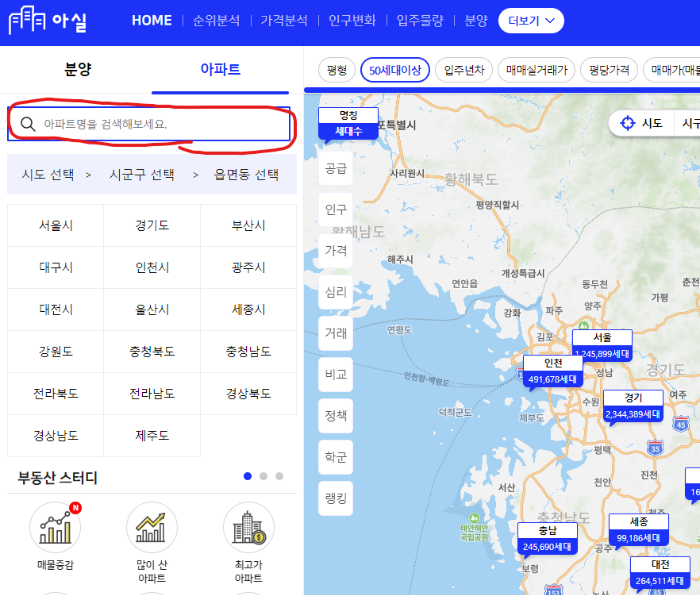Toggle the 평당가격 filter chip
The image size is (700, 595).
click(609, 70)
